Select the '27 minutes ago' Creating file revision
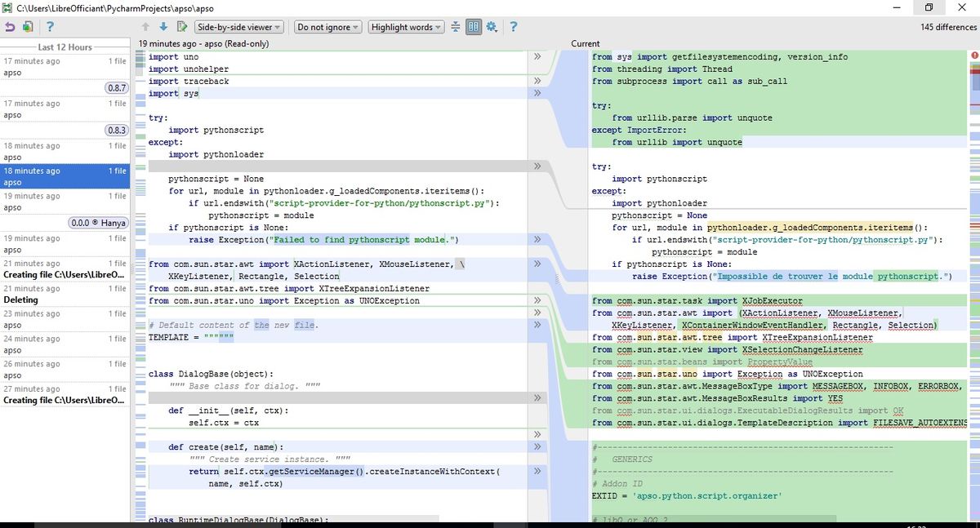Screen dimensions: 980x528 (x=65, y=395)
